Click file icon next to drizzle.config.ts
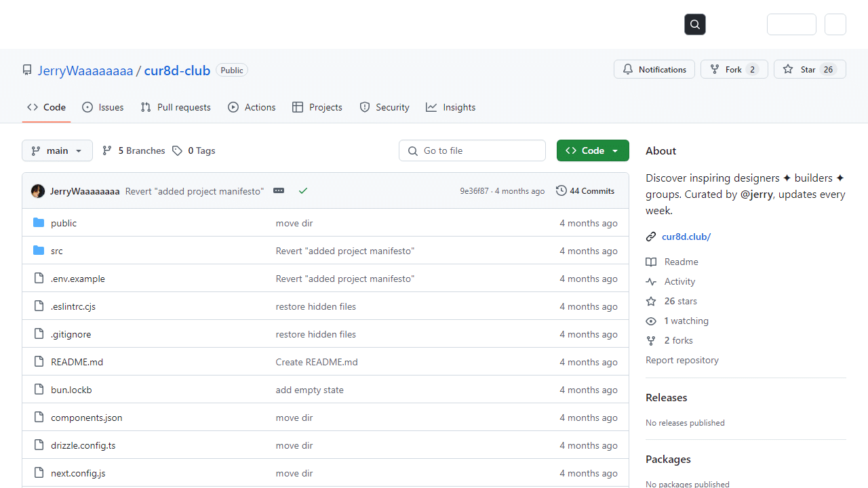 (x=39, y=445)
